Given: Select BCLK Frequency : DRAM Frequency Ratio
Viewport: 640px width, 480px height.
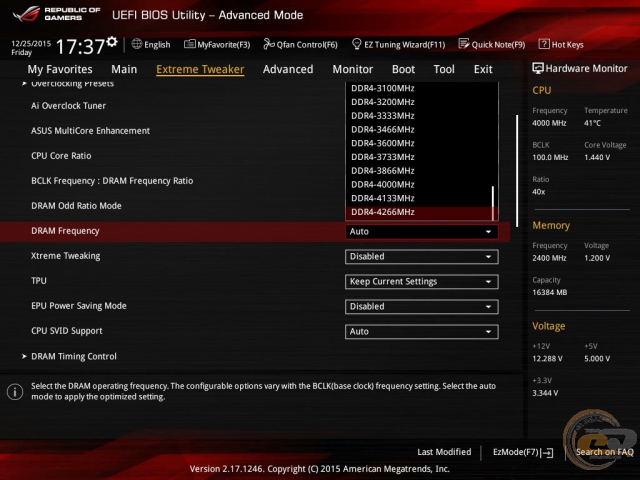Looking at the screenshot, I should click(112, 181).
